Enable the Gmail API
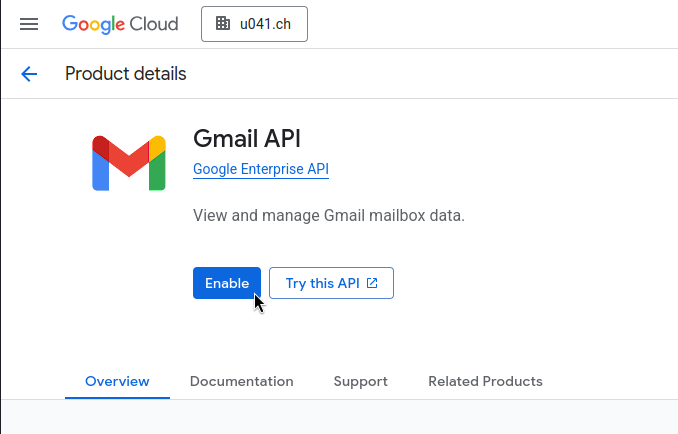 click(x=227, y=283)
